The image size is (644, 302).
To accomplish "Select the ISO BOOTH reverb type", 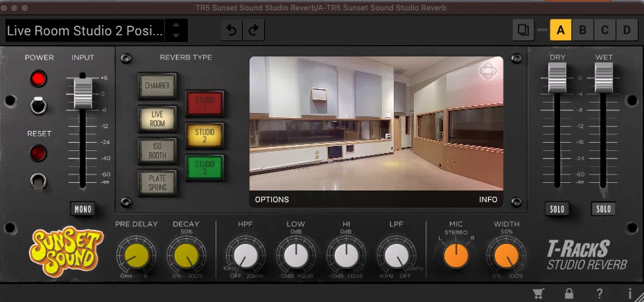I will [x=157, y=150].
